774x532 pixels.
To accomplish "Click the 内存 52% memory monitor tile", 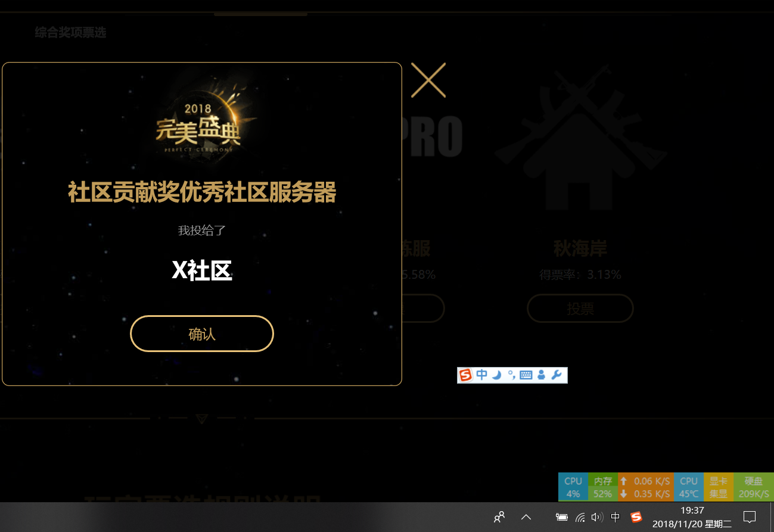I will pos(602,487).
